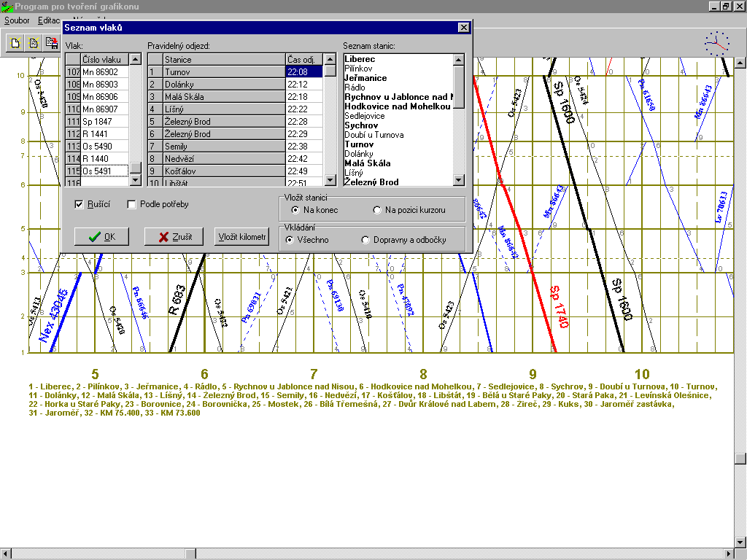Click main window scroll down arrow
This screenshot has height=560, width=747.
pos(740,542)
